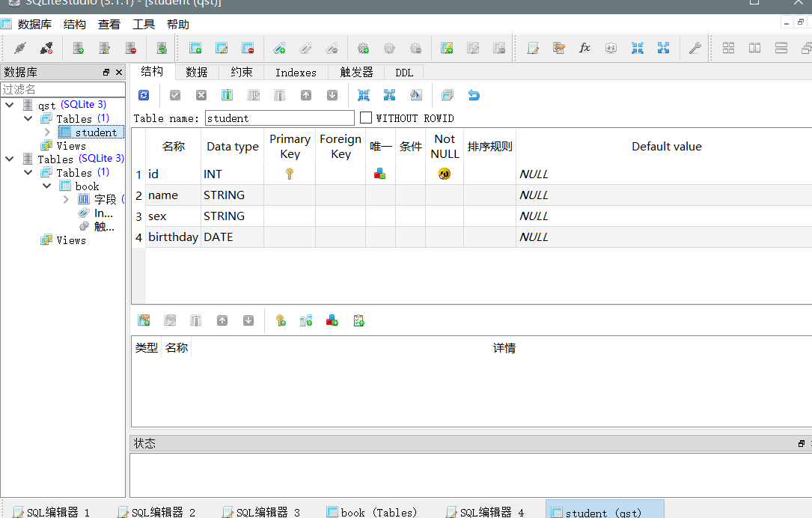Click the tile windows horizontally icon
Viewport: 812px width, 518px height.
pos(755,48)
